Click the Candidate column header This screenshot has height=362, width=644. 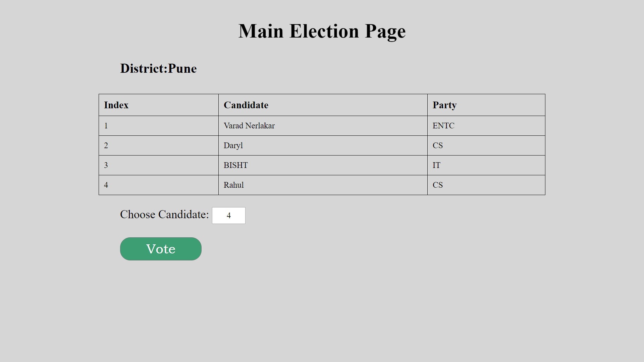tap(323, 105)
